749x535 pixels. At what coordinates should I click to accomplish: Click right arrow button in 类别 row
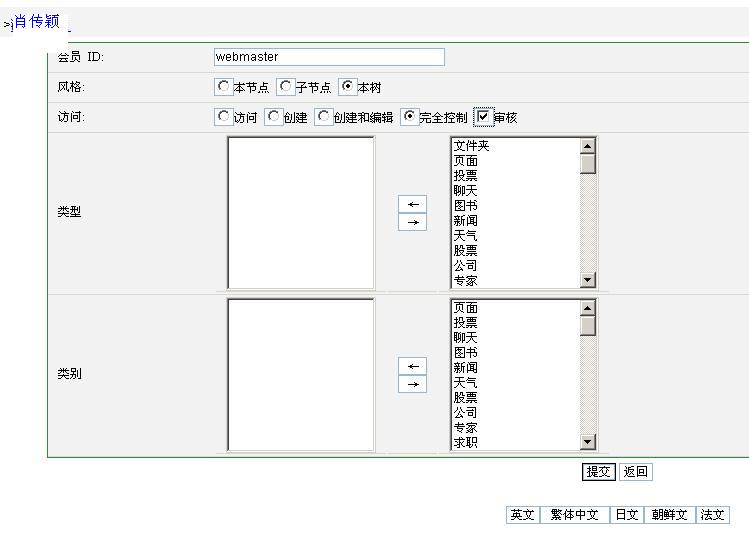coord(412,384)
